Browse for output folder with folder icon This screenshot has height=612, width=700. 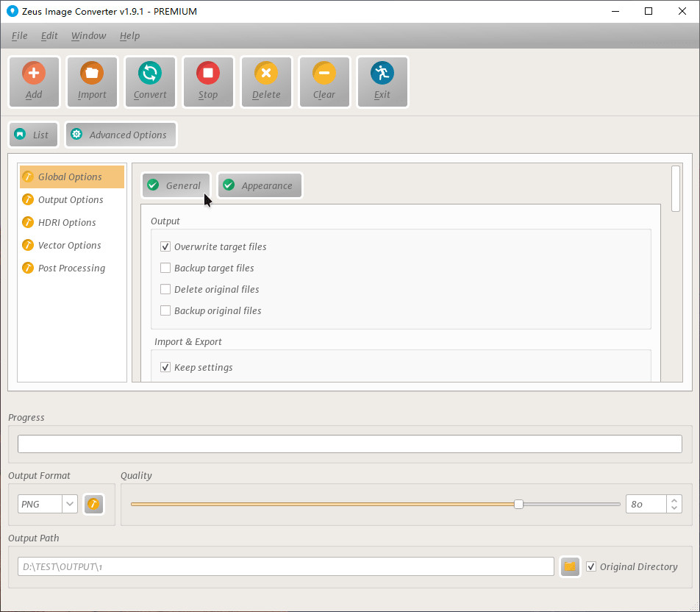[x=570, y=567]
